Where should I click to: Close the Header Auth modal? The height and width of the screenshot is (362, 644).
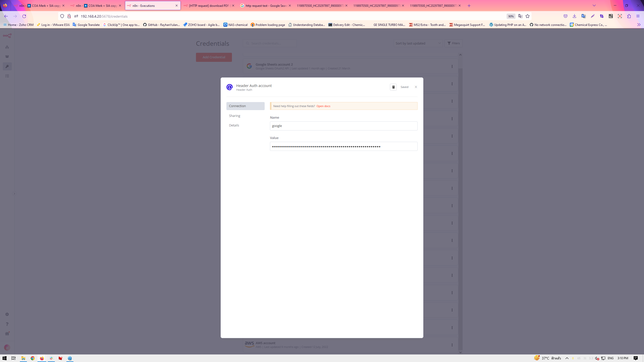tap(416, 87)
